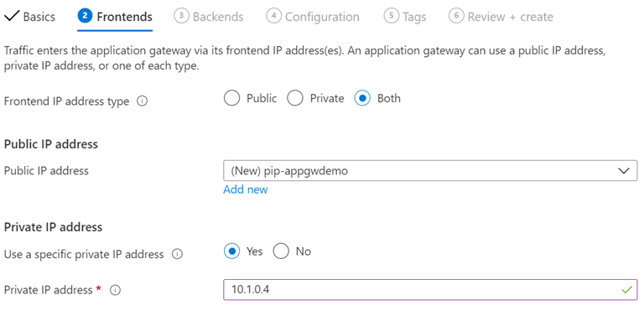Switch to the Tags tab
The image size is (644, 316).
pos(405,17)
